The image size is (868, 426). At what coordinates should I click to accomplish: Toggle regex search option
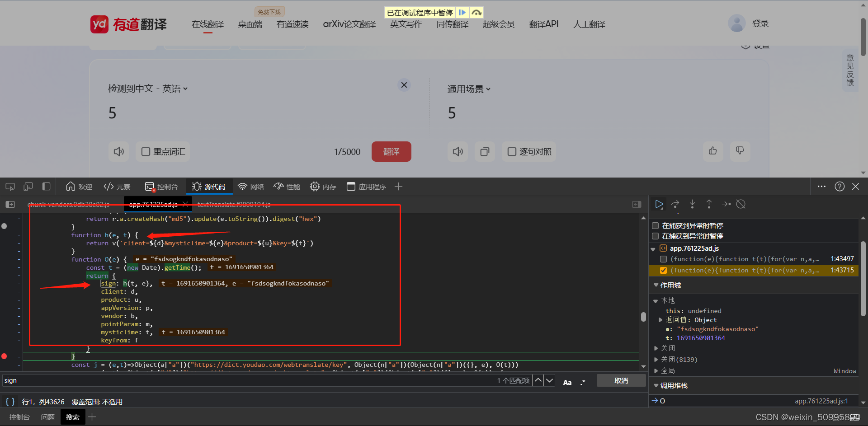(x=583, y=382)
